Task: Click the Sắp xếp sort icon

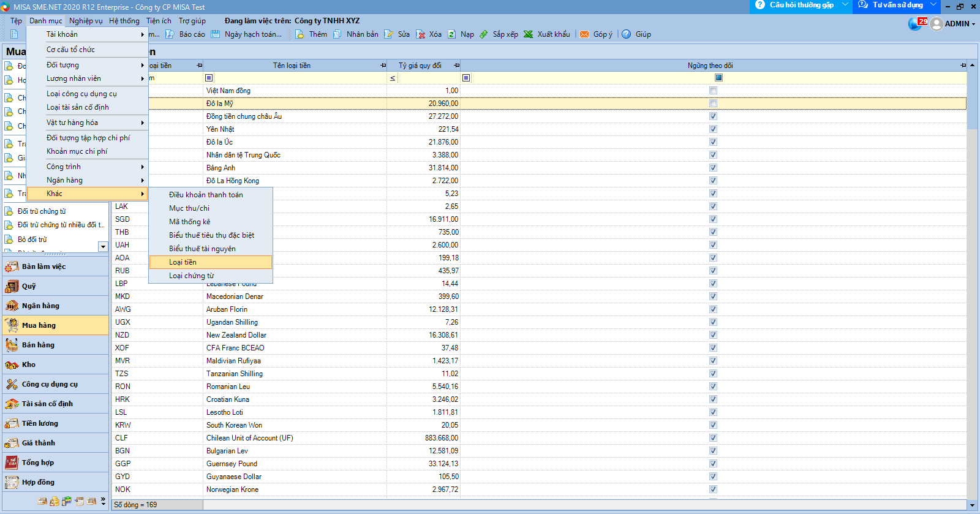Action: [x=484, y=34]
